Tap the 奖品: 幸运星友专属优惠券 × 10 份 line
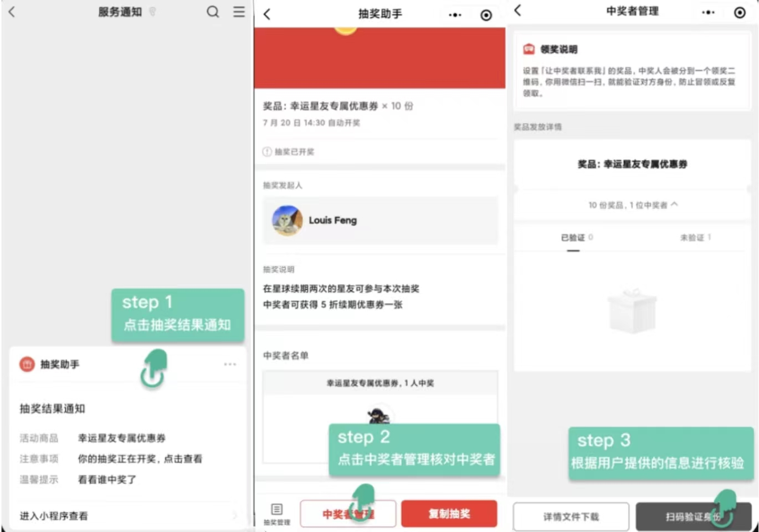 click(338, 106)
